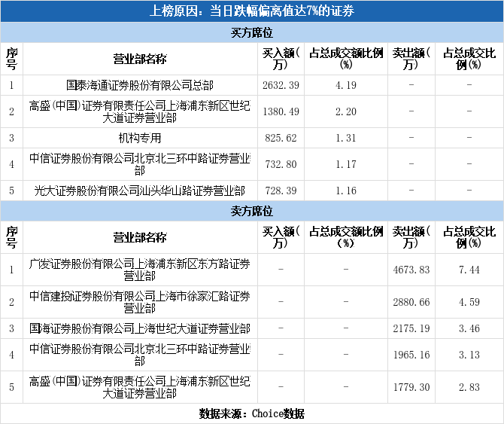Select the 卖方席位 section header

click(x=252, y=211)
